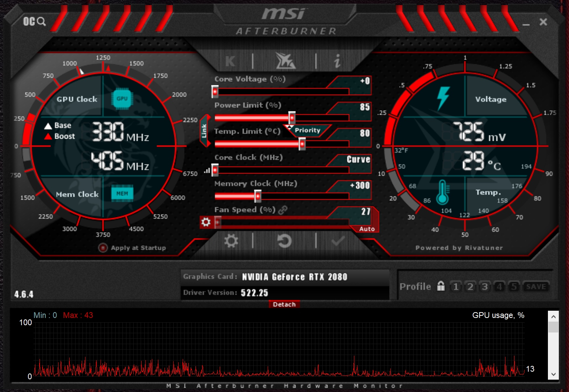Image resolution: width=569 pixels, height=392 pixels.
Task: Click the lightning bolt voltage icon
Action: point(443,98)
